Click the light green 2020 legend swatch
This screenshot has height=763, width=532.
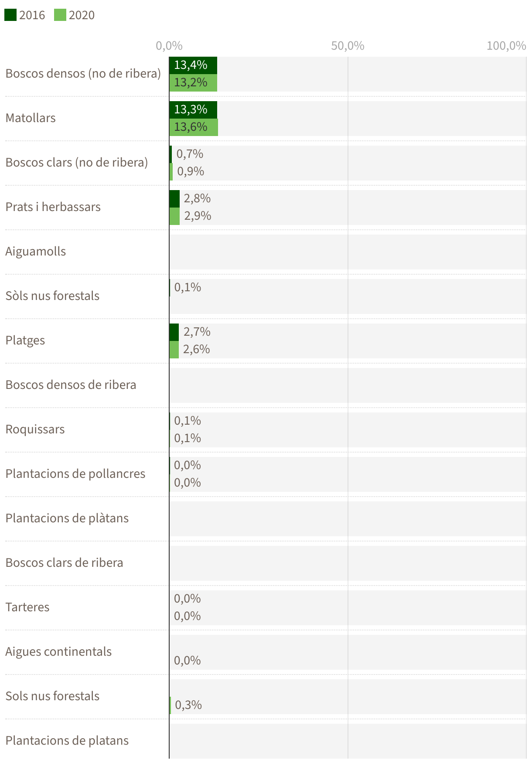point(60,15)
